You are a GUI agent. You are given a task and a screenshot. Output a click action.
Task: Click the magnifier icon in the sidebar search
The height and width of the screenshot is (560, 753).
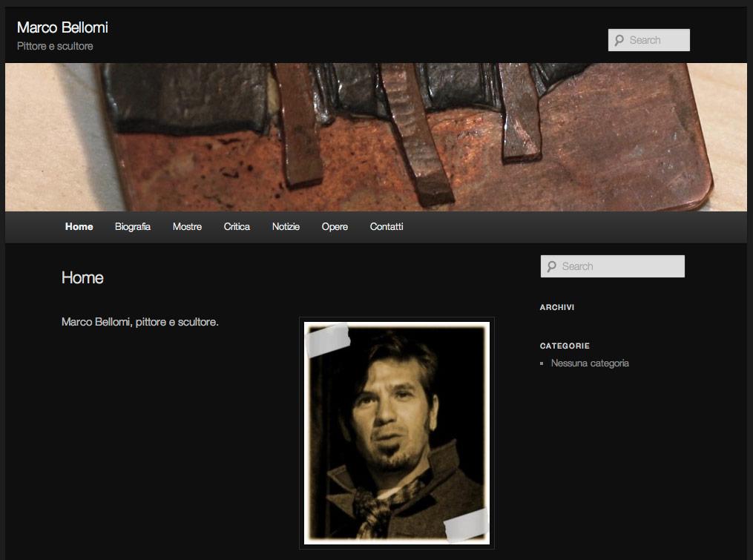click(550, 267)
